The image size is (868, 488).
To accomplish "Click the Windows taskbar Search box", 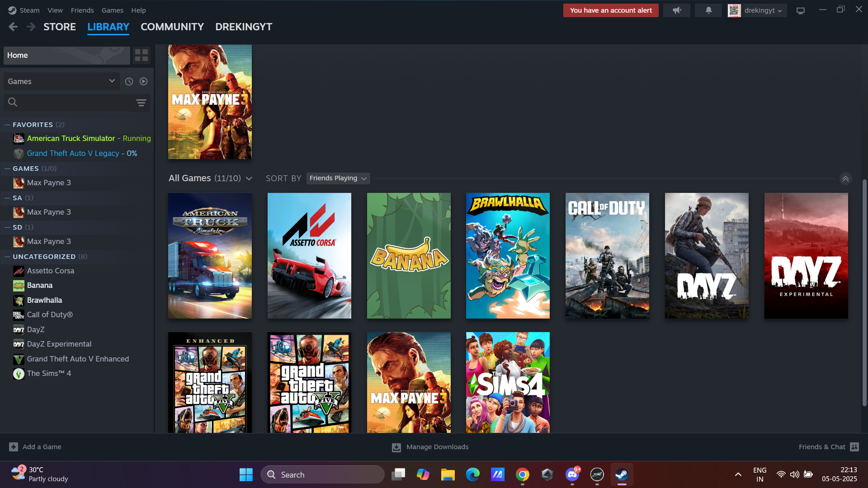I will click(322, 475).
